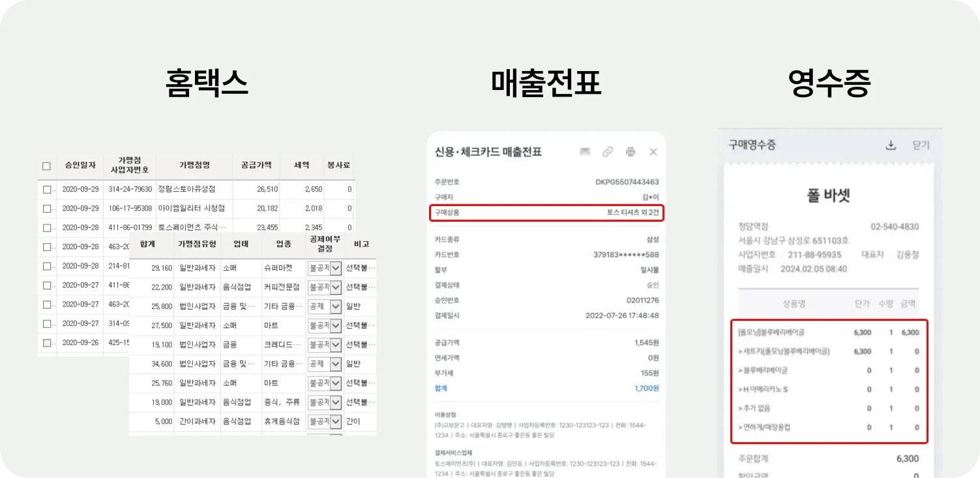Open the 불공제 dropdown for the 마트 row

click(x=324, y=325)
